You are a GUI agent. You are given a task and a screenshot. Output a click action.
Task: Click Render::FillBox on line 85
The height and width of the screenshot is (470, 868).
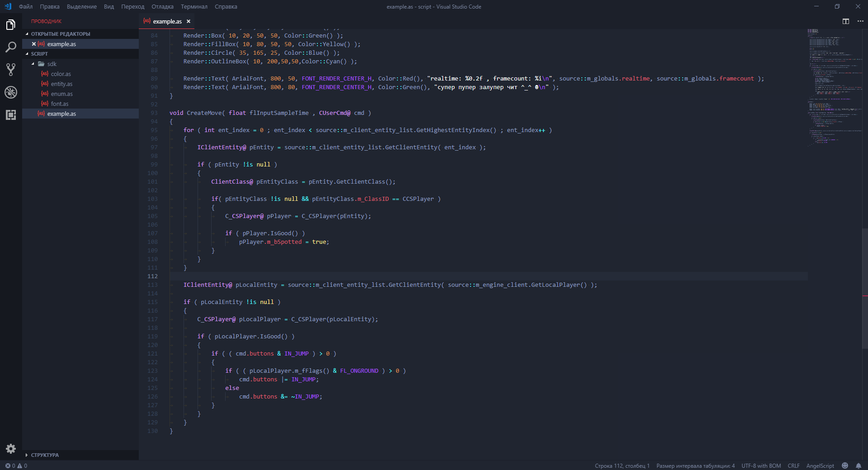coord(210,44)
